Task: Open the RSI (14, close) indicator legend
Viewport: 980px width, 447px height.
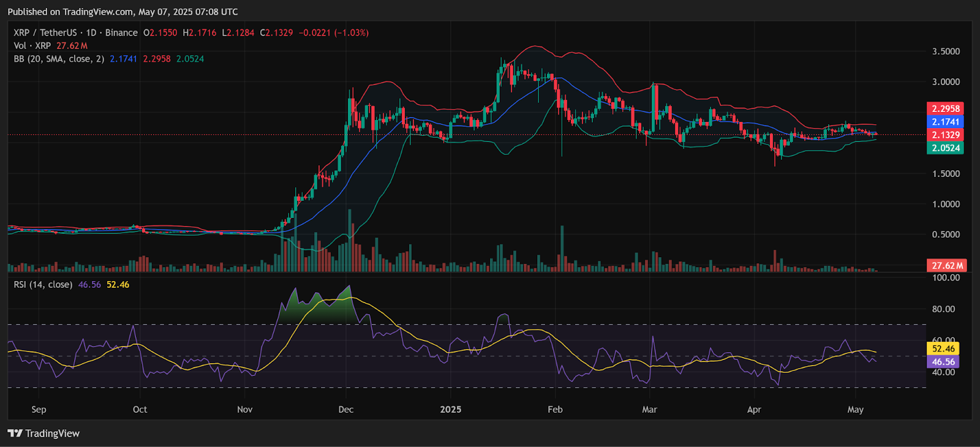Action: pos(43,285)
